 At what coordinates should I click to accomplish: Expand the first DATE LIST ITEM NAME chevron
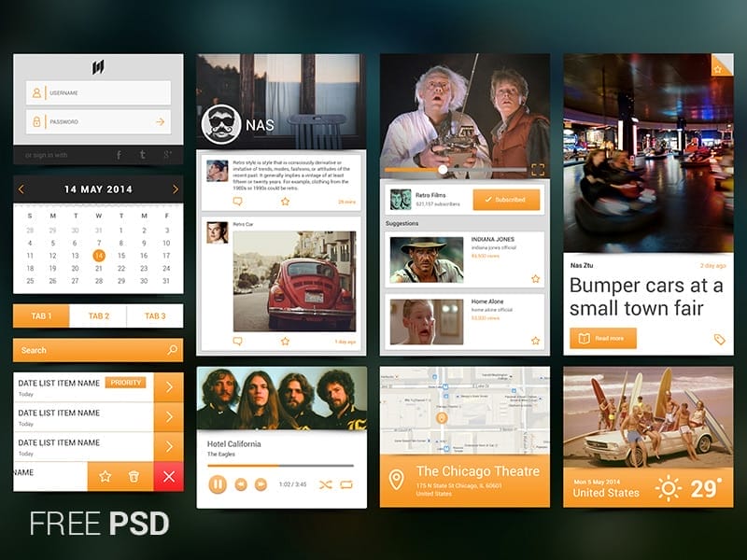[169, 387]
